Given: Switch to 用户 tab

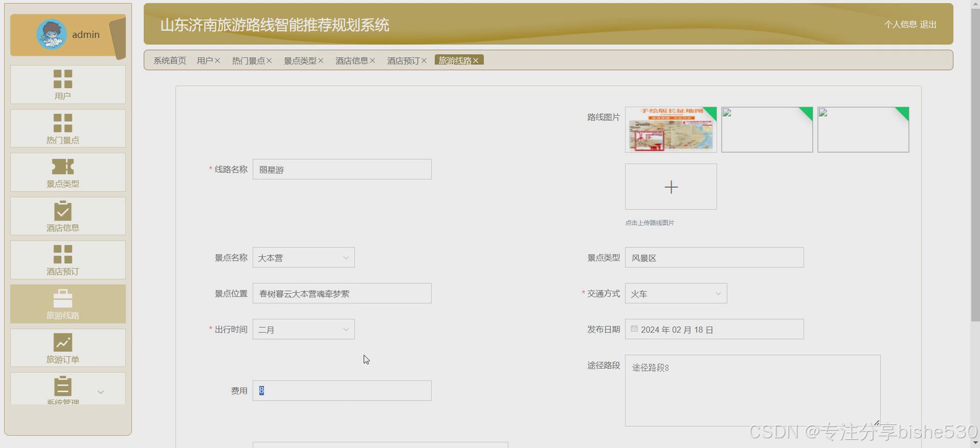Looking at the screenshot, I should click(205, 60).
